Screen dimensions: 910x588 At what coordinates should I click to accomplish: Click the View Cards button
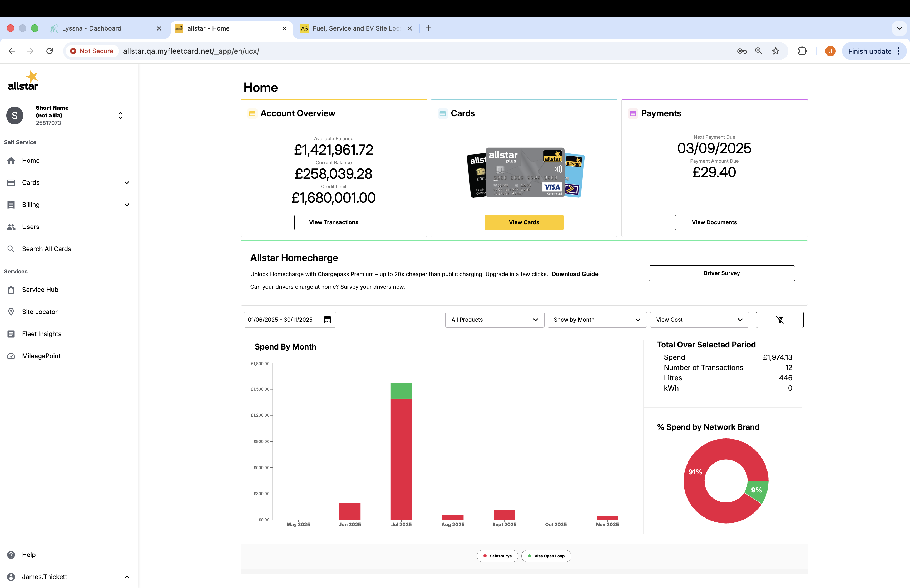coord(524,222)
